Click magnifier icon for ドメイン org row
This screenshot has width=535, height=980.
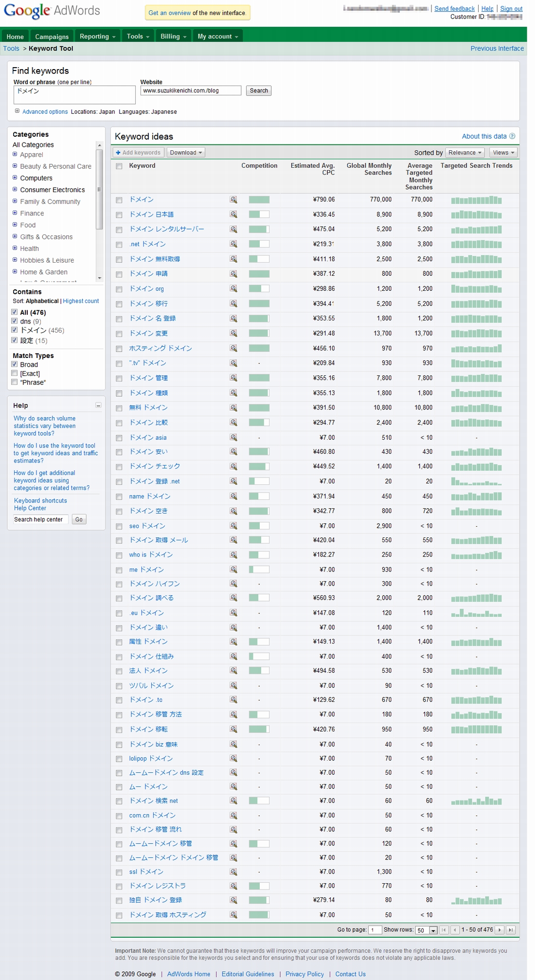pyautogui.click(x=233, y=289)
